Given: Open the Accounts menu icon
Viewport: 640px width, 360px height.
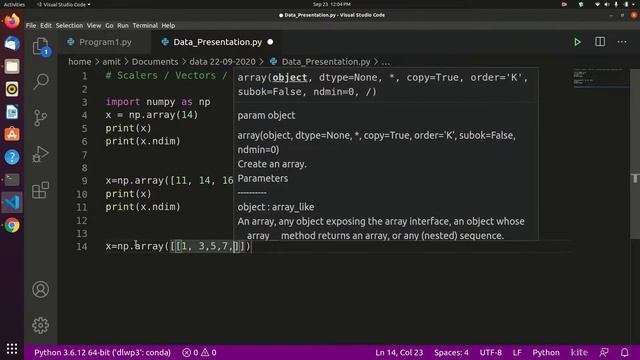Looking at the screenshot, I should (40, 289).
